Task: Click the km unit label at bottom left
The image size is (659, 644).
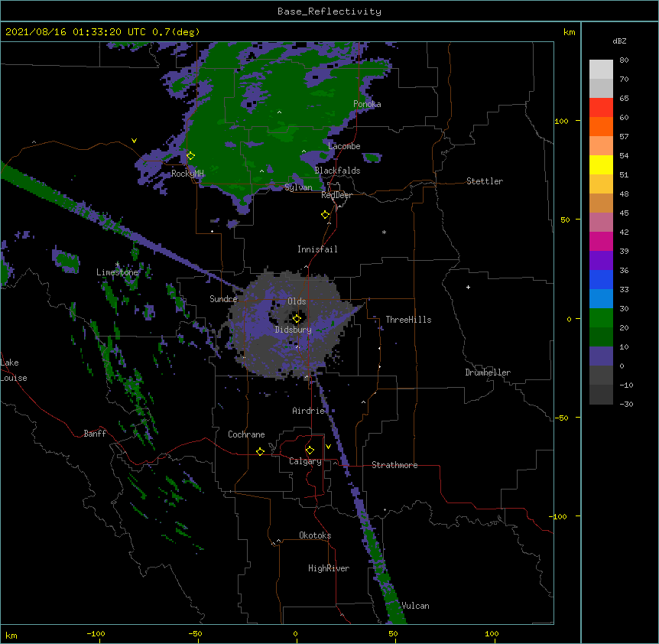Action: [11, 635]
